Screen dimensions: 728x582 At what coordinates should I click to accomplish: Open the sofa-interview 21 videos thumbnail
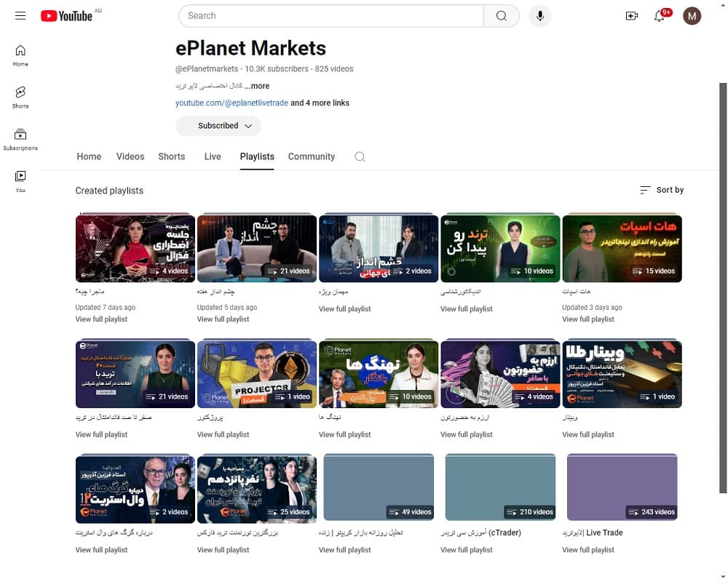click(257, 248)
